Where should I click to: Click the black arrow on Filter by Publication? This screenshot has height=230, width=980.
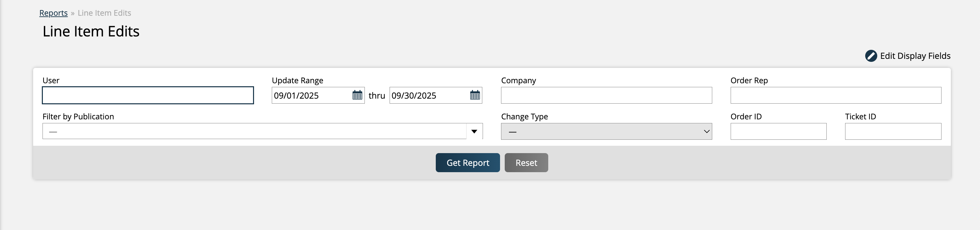tap(474, 131)
